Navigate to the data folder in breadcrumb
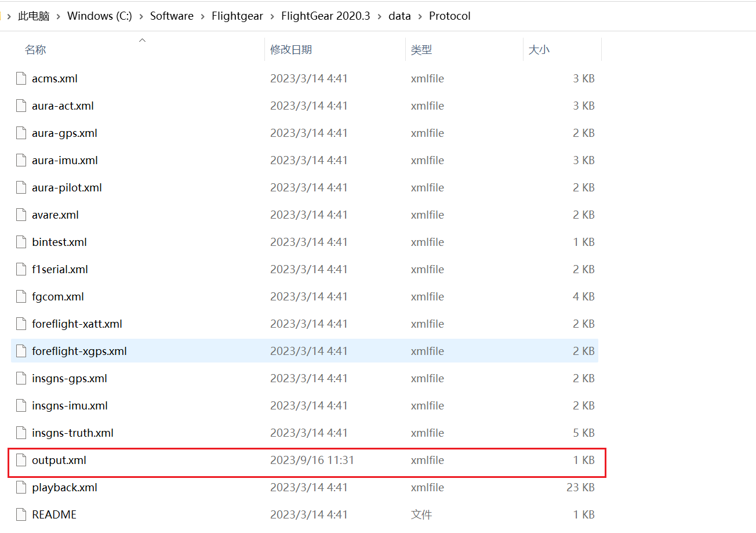 pyautogui.click(x=399, y=16)
